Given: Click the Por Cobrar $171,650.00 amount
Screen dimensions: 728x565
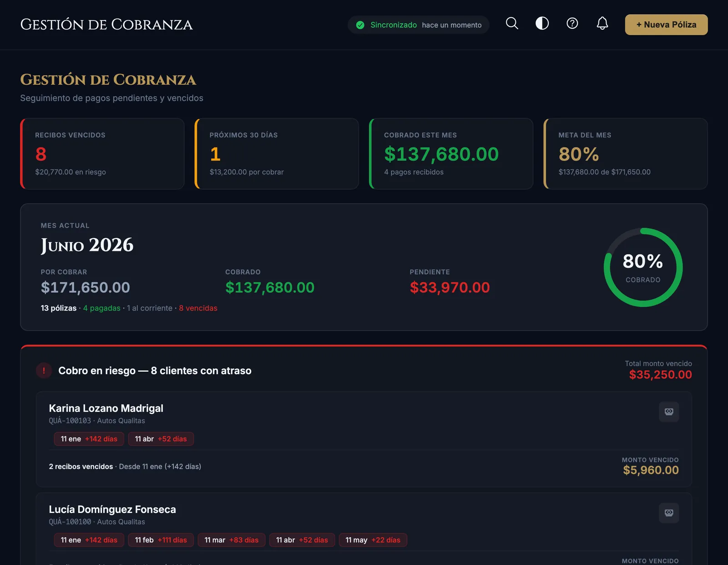Looking at the screenshot, I should [85, 287].
